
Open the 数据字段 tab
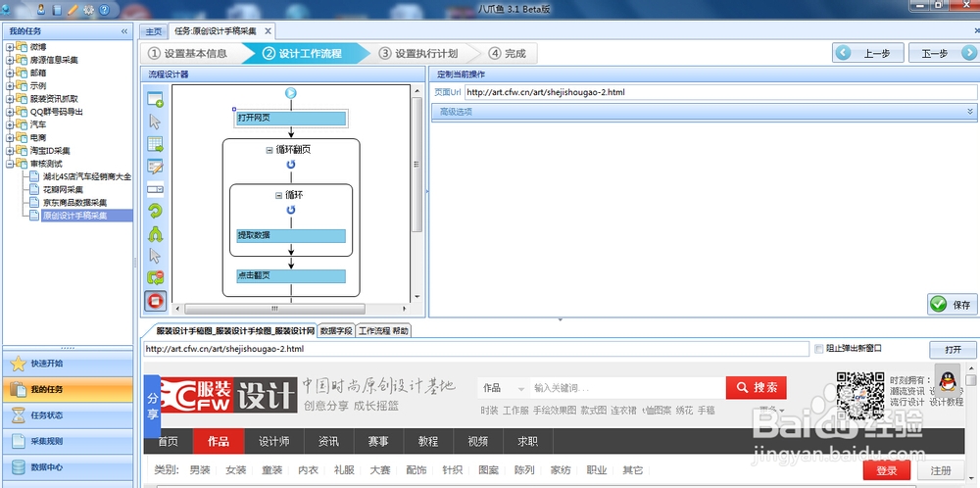click(336, 331)
